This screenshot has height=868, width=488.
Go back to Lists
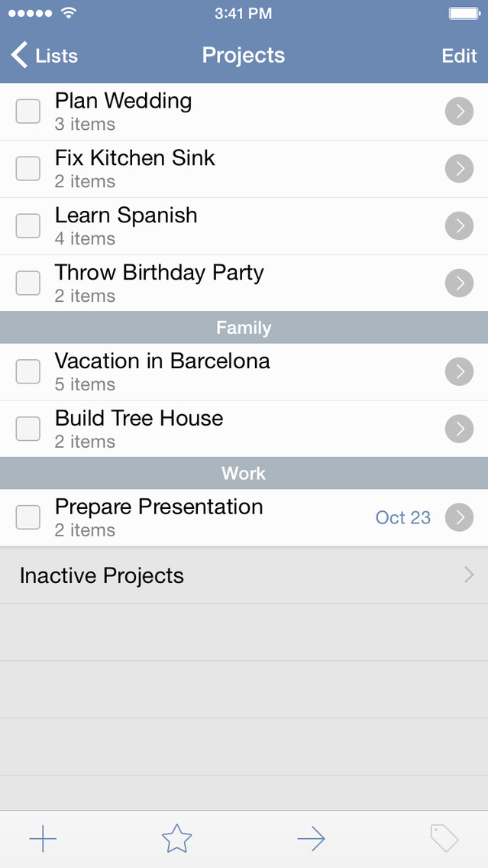coord(45,56)
